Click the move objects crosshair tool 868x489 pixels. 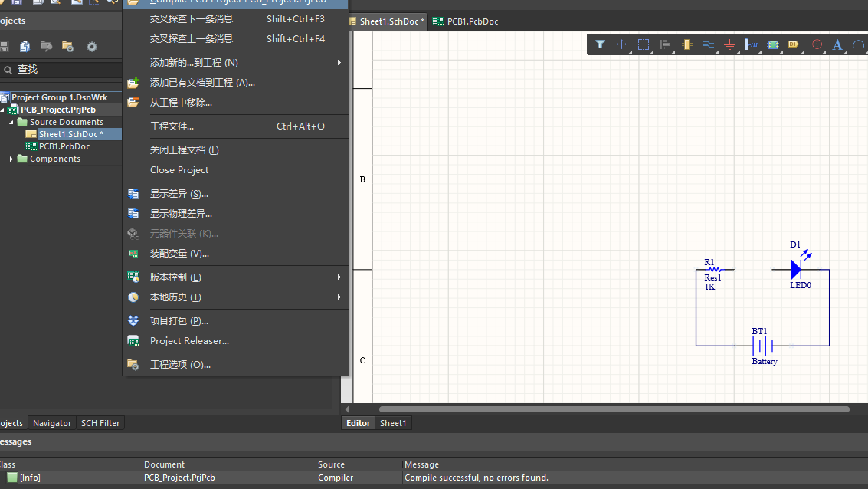(x=622, y=44)
